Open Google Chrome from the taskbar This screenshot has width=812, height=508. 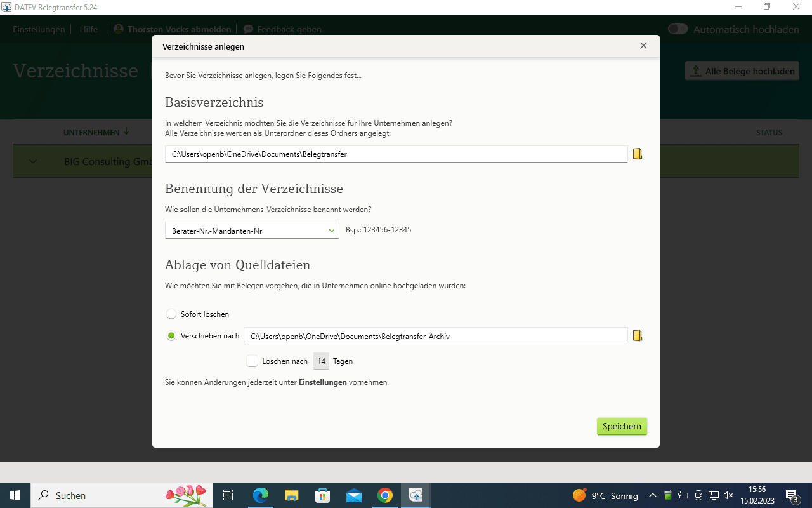click(x=384, y=495)
